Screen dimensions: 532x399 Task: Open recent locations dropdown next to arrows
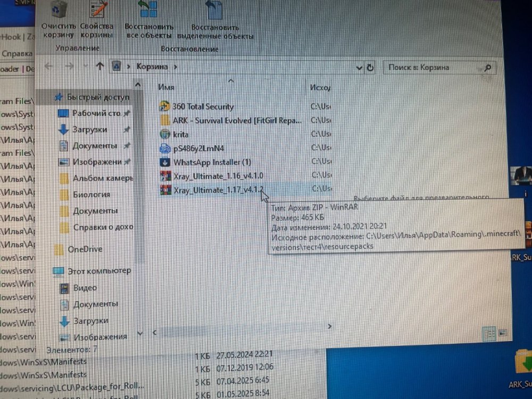tap(86, 66)
